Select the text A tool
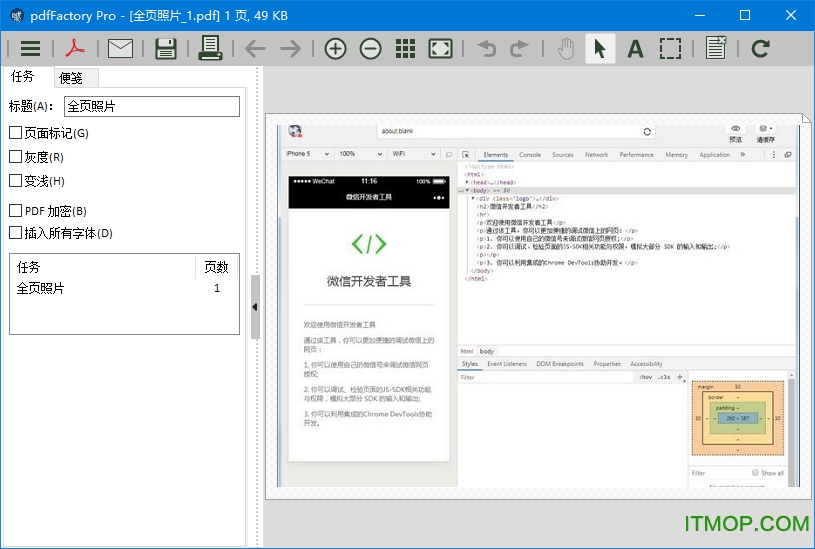This screenshot has width=815, height=549. point(635,49)
